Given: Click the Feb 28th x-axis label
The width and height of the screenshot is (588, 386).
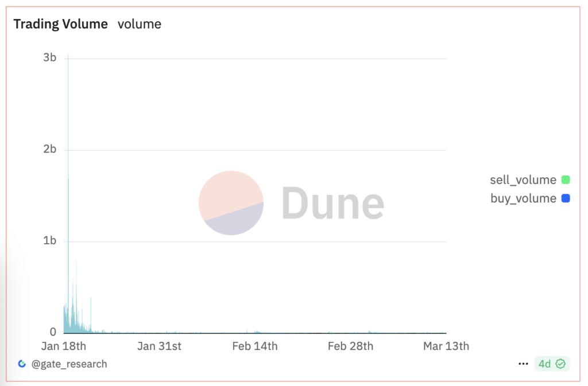Looking at the screenshot, I should click(350, 346).
